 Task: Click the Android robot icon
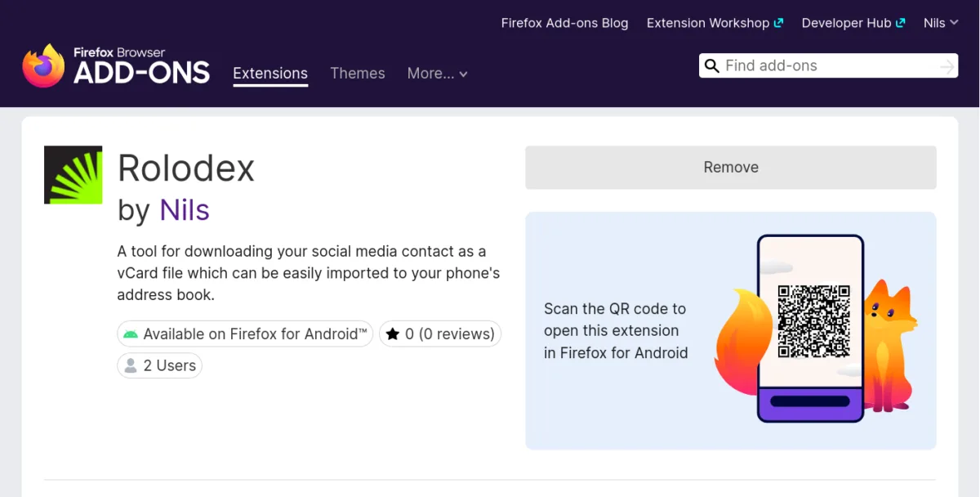[x=130, y=334]
